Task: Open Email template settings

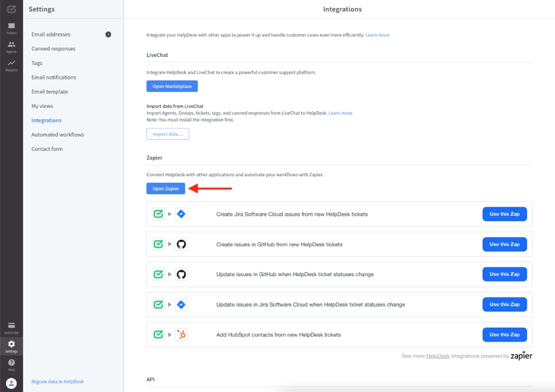Action: click(50, 92)
